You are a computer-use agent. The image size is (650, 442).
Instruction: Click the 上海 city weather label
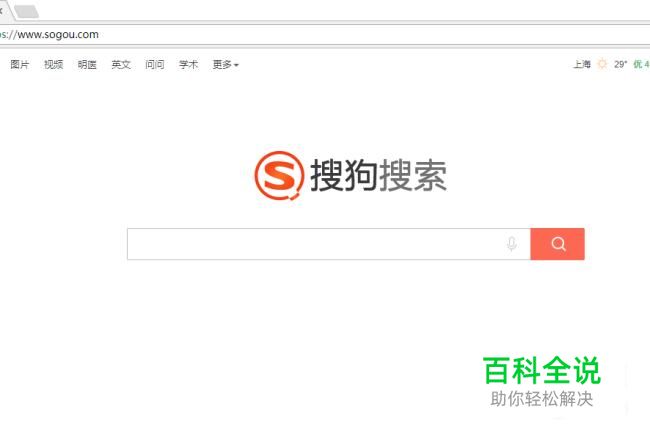point(582,64)
